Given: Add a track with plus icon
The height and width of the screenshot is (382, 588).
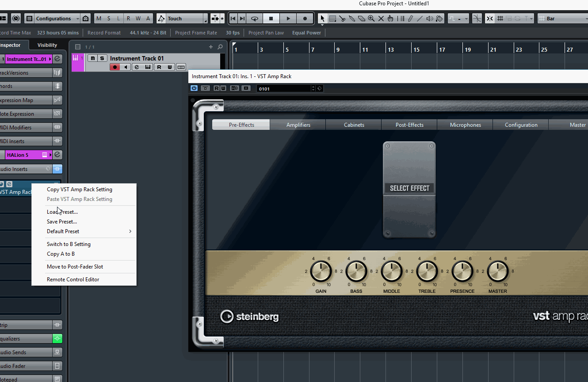Looking at the screenshot, I should pos(211,47).
